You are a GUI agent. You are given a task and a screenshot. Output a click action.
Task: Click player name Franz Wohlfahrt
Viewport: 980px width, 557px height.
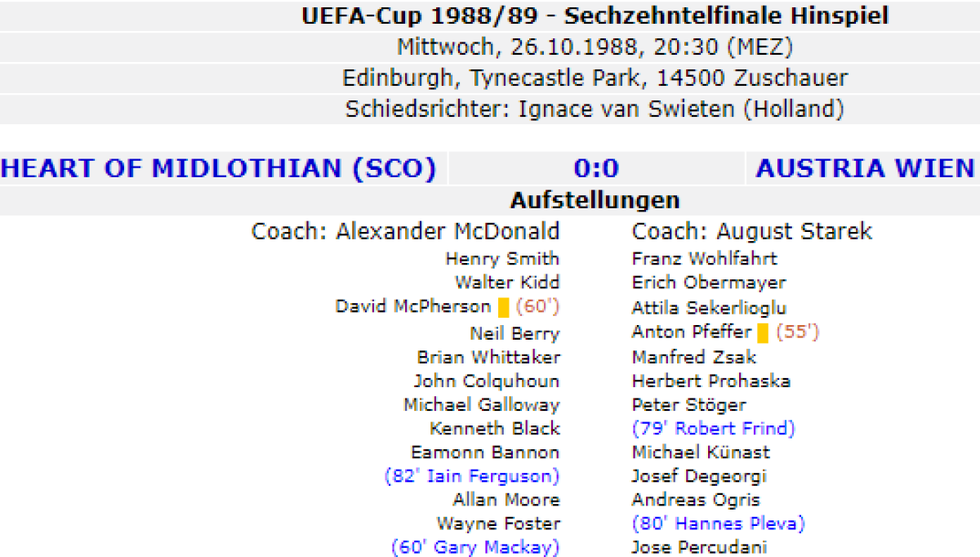pyautogui.click(x=704, y=259)
